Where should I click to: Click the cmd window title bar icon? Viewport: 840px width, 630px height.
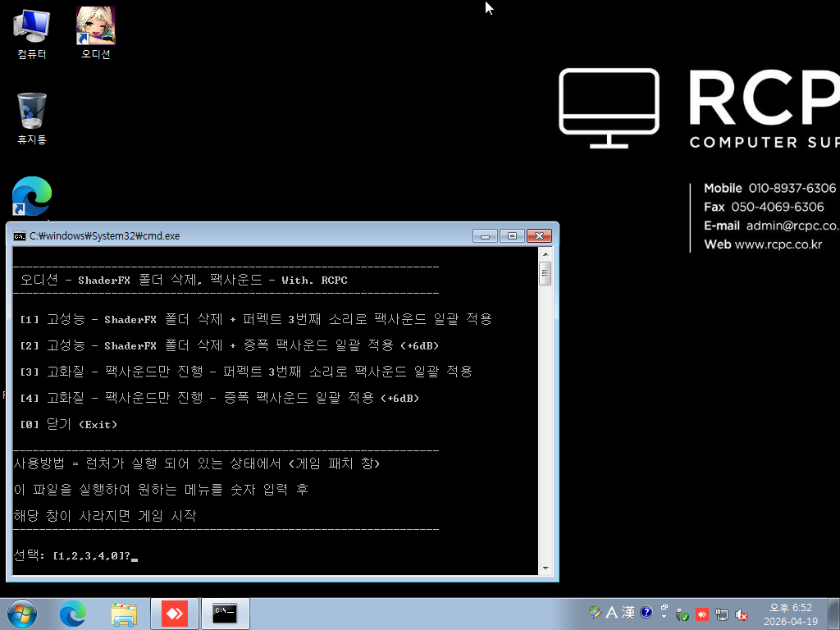(x=20, y=235)
